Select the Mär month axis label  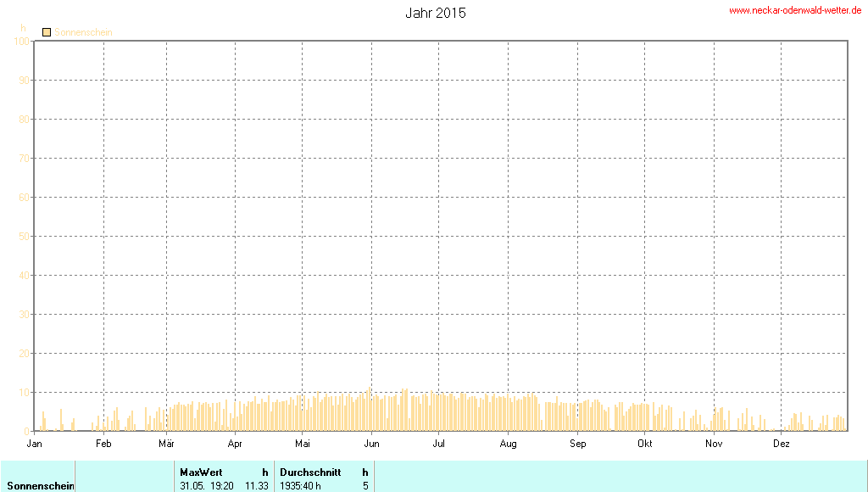click(166, 443)
